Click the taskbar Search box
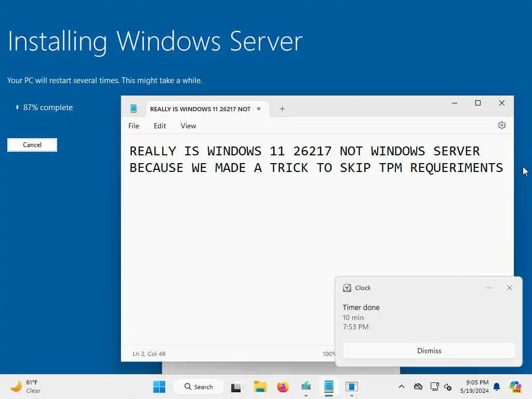 [198, 387]
